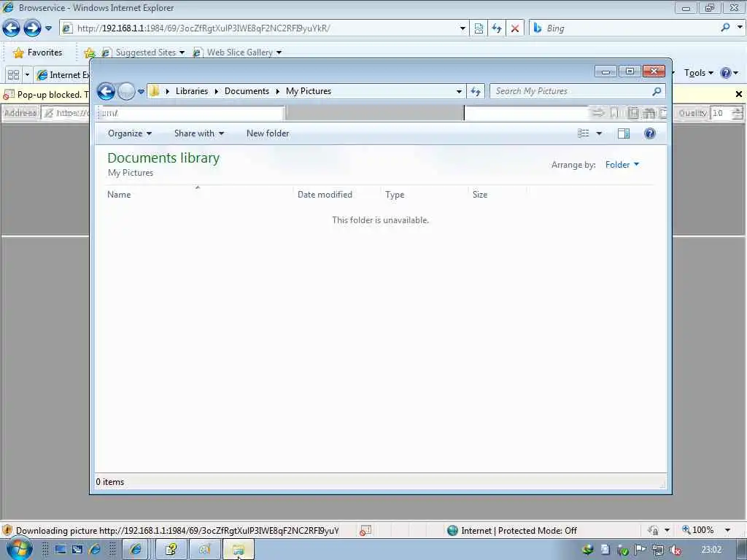747x560 pixels.
Task: Select My Pictures in the breadcrumb path
Action: (309, 91)
